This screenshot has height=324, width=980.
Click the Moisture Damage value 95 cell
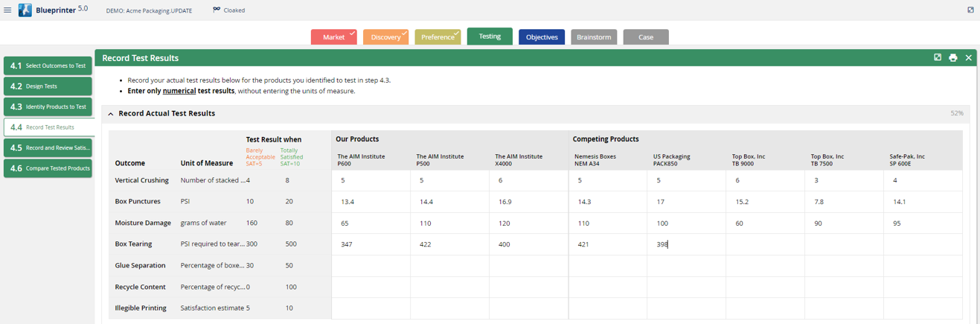point(923,223)
